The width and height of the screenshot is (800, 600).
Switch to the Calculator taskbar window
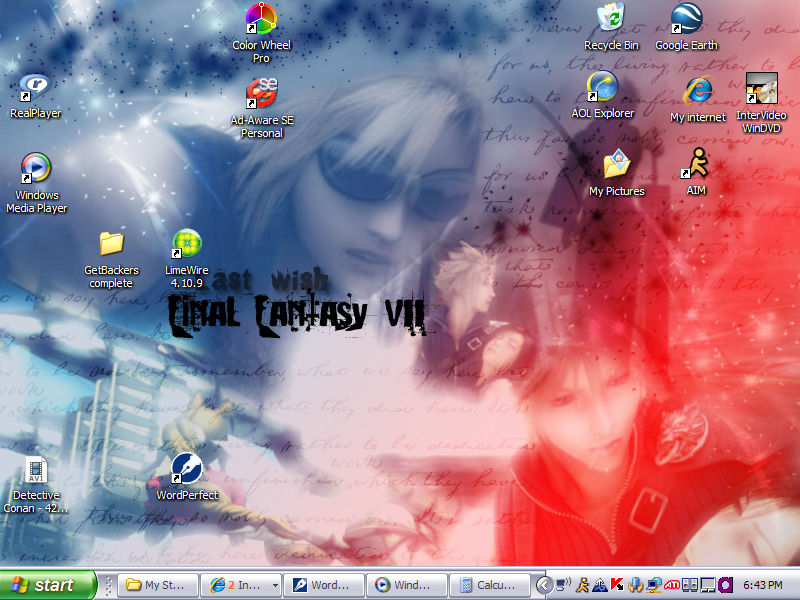490,584
